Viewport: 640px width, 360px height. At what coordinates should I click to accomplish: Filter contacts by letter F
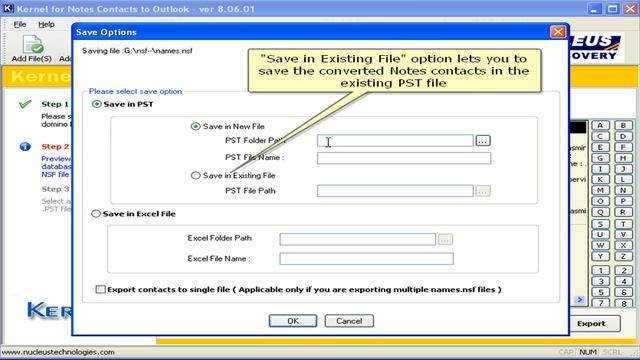pos(623,147)
